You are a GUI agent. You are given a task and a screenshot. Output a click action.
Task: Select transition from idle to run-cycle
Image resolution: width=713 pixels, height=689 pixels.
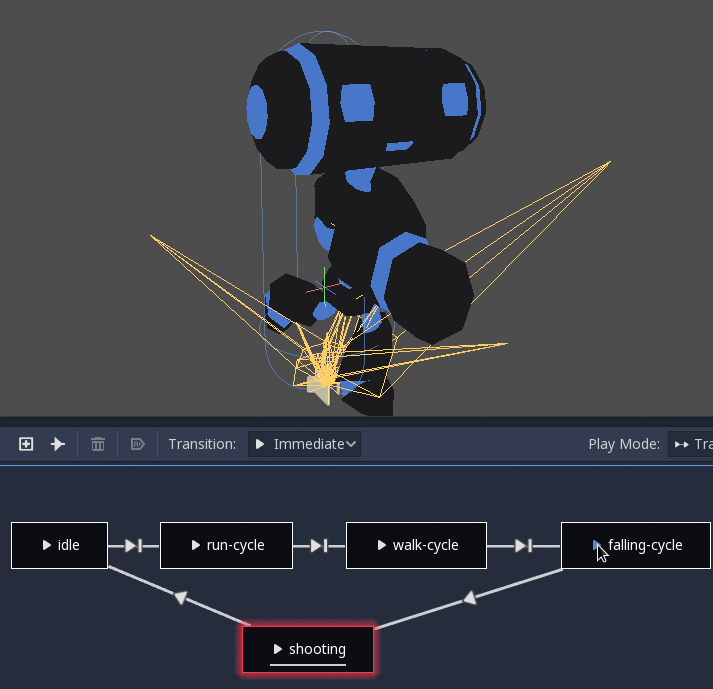(134, 546)
